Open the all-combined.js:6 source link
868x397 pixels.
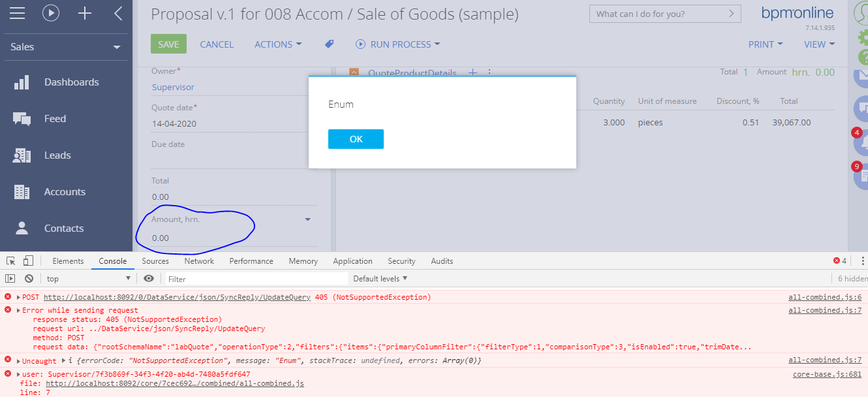(825, 297)
